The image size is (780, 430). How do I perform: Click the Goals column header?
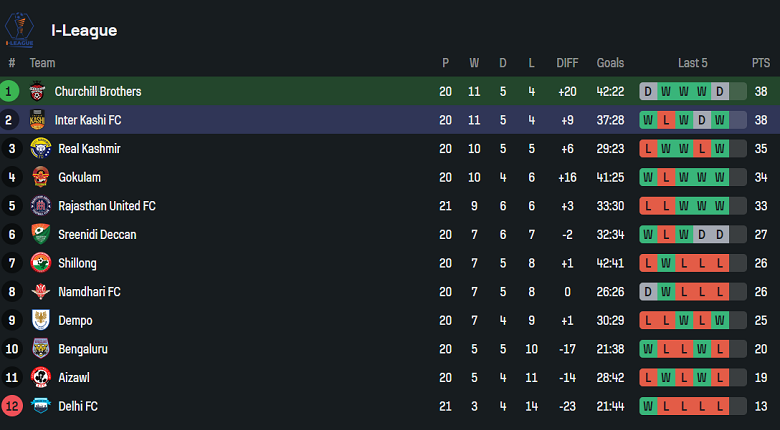[x=610, y=63]
